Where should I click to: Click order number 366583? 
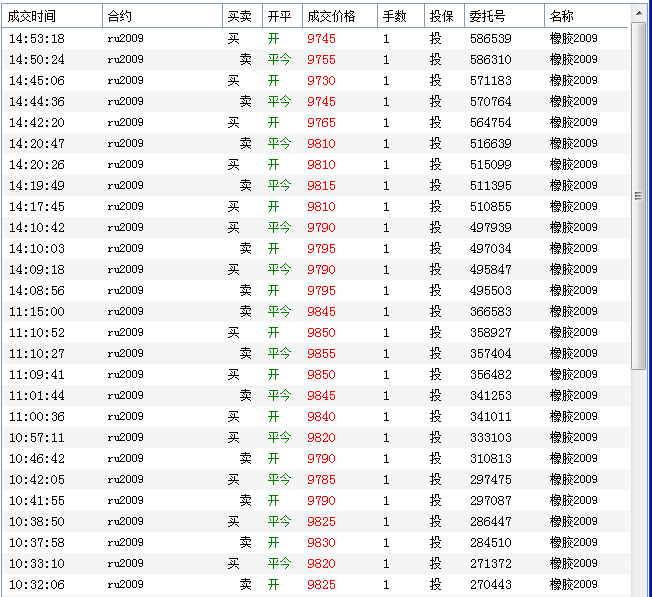click(491, 311)
